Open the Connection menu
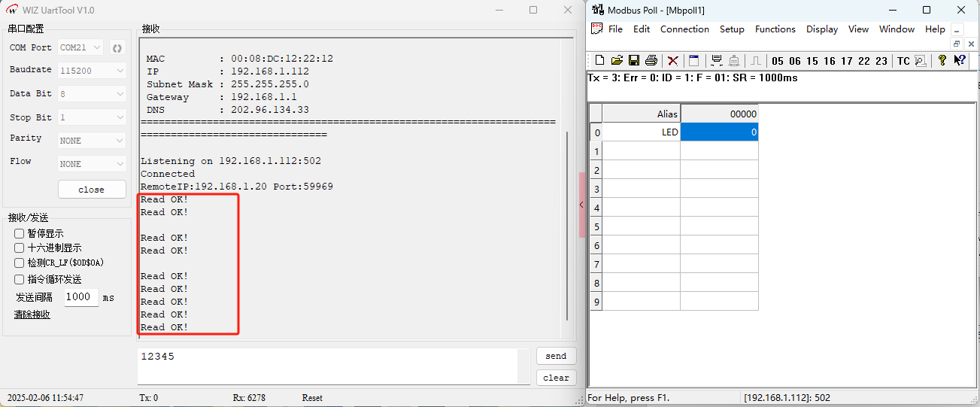Screen dimensions: 980x407 coord(684,29)
